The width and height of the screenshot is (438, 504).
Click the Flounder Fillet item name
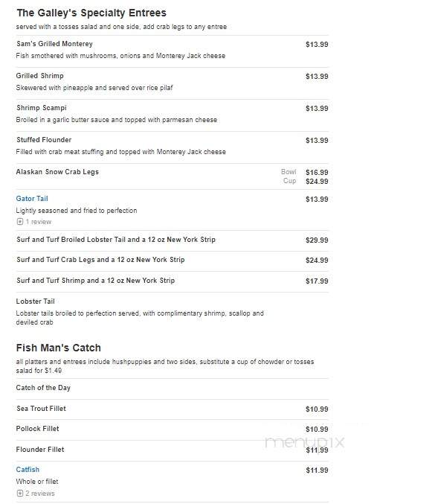(40, 450)
